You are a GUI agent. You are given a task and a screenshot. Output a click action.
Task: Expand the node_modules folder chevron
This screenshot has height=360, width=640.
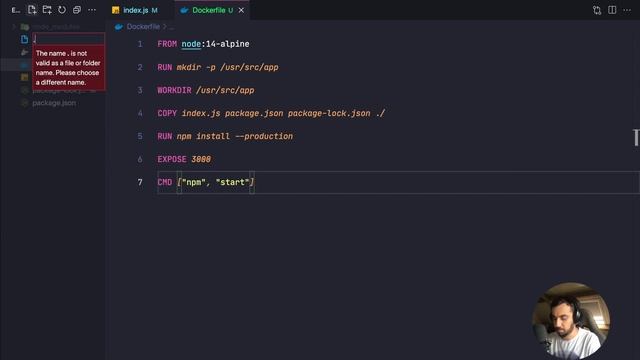[x=13, y=27]
